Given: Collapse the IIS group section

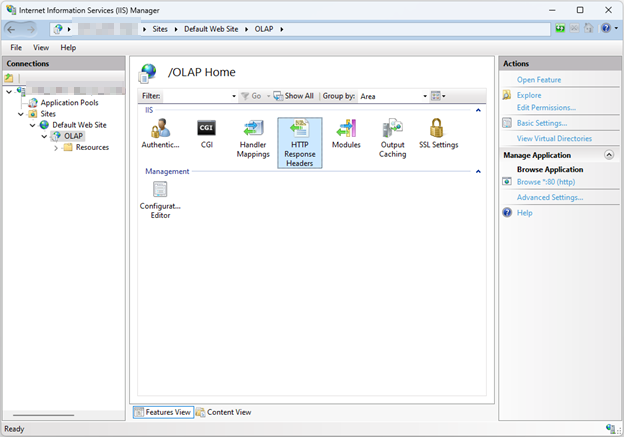Looking at the screenshot, I should point(478,110).
